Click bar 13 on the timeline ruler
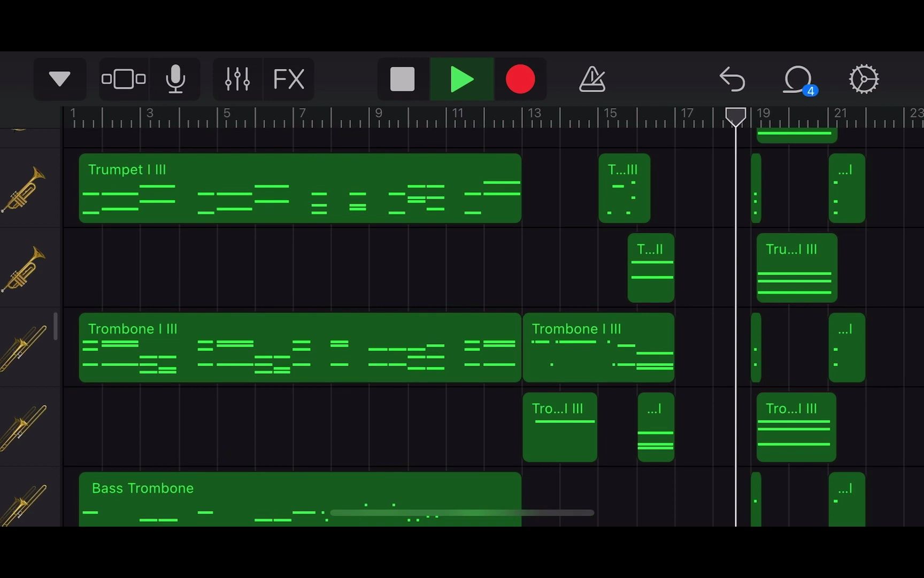 pyautogui.click(x=534, y=113)
